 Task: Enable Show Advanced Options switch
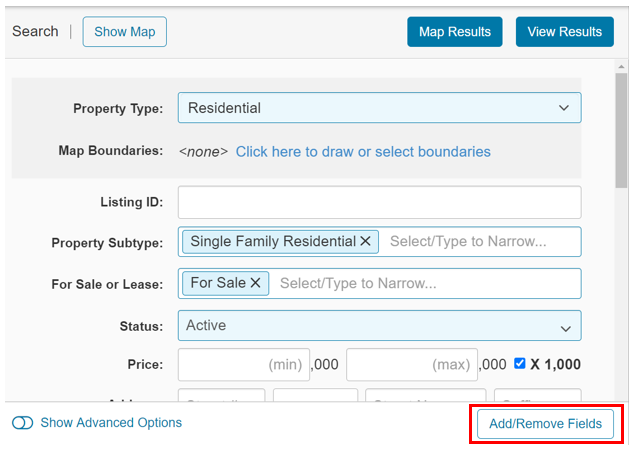coord(23,423)
